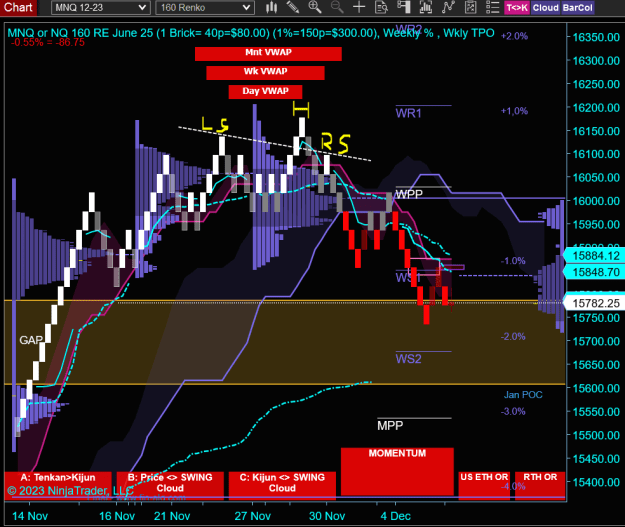
Task: Click the yellow LS annotation
Action: 214,124
